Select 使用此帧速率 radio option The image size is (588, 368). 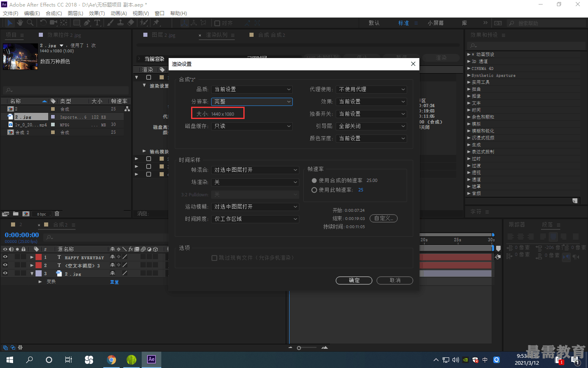tap(314, 190)
